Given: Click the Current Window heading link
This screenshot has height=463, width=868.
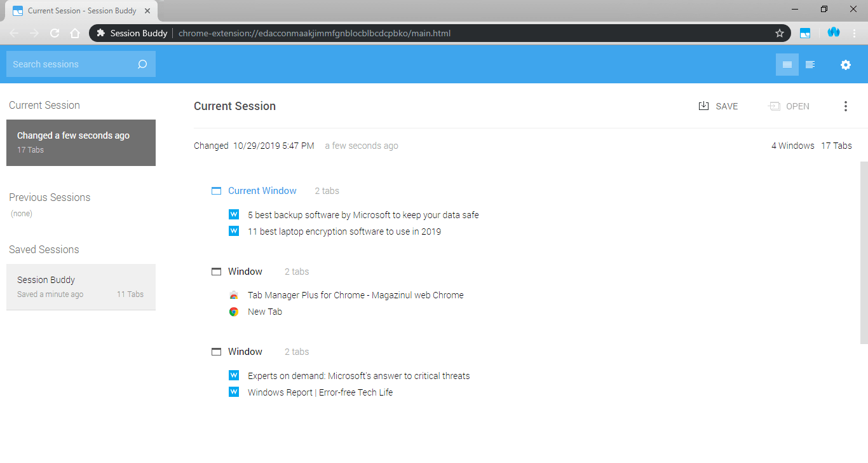Looking at the screenshot, I should [262, 191].
